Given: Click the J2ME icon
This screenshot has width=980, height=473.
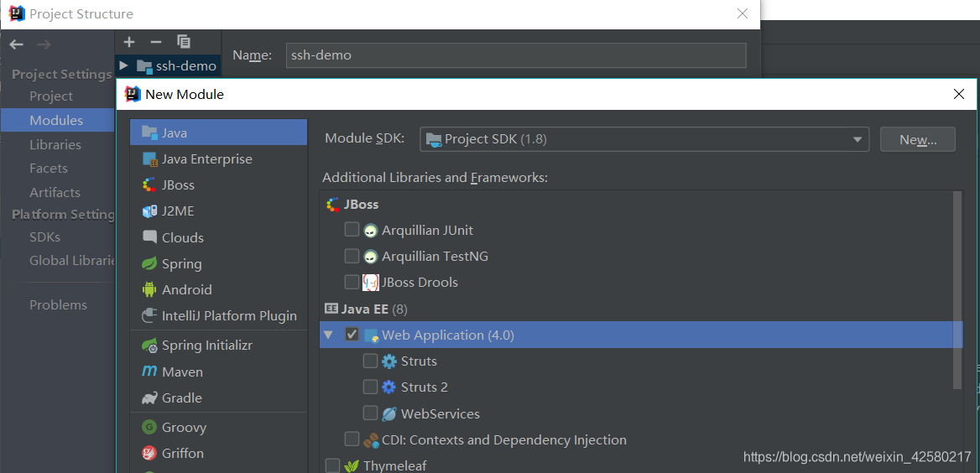Looking at the screenshot, I should coord(149,211).
